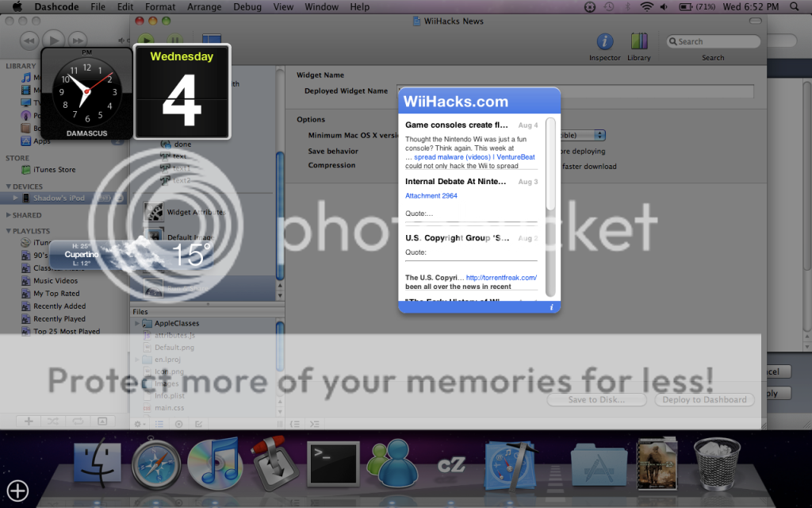Image resolution: width=812 pixels, height=508 pixels.
Task: Click the circular target icon below Files
Action: point(178,424)
